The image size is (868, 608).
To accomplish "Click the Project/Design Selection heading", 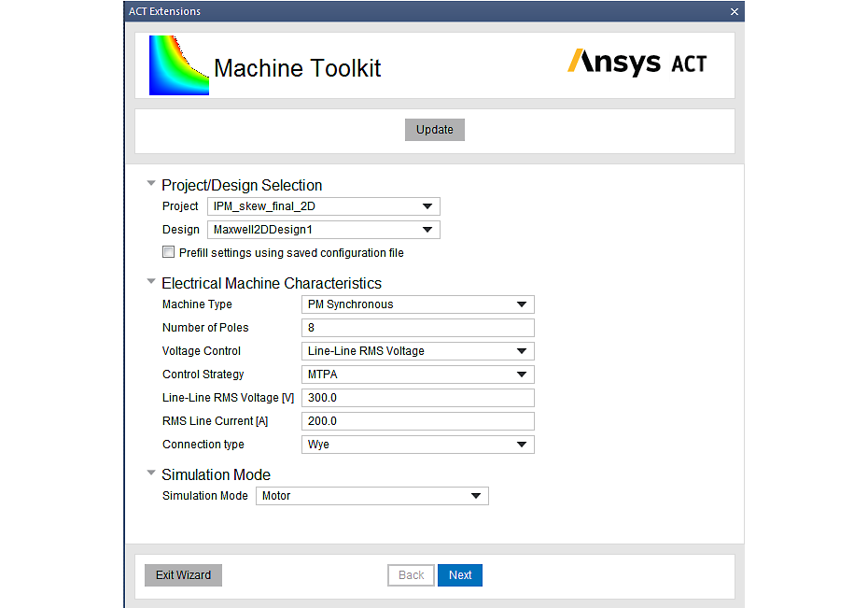I will pos(242,185).
